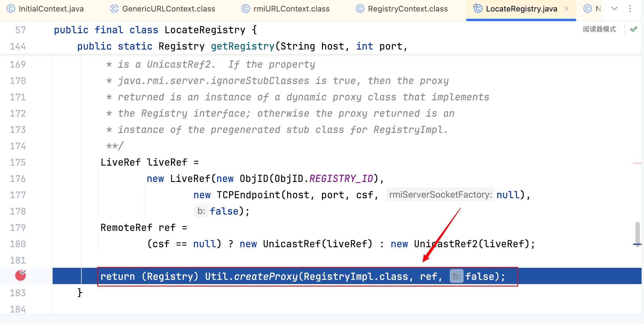Viewport: 644px width, 324px height.
Task: Click the rmiServerSocketFactory parameter hint
Action: pyautogui.click(x=440, y=195)
